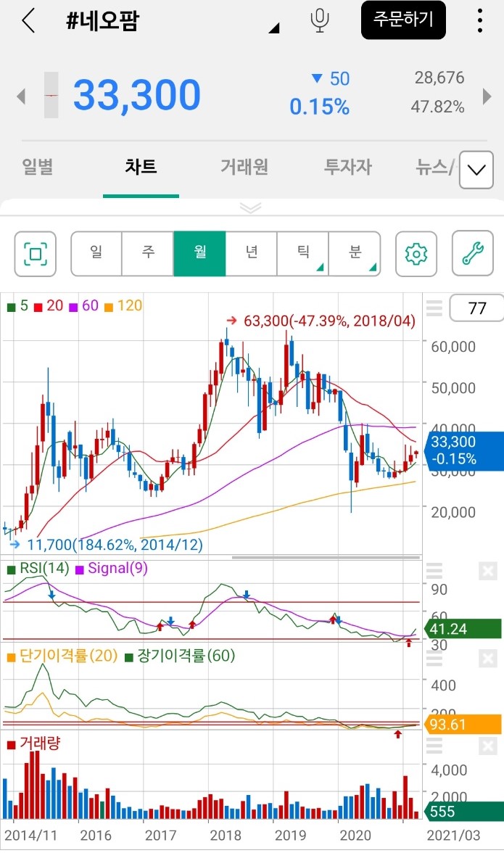504x853 pixels.
Task: Go to next stock with right arrow
Action: (x=487, y=96)
